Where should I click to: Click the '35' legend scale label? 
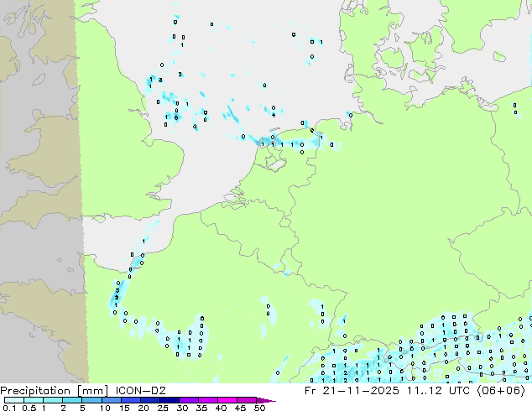pos(201,408)
